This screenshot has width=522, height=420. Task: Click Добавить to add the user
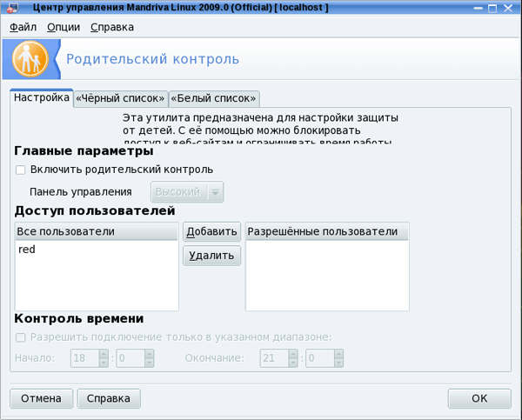pyautogui.click(x=211, y=231)
